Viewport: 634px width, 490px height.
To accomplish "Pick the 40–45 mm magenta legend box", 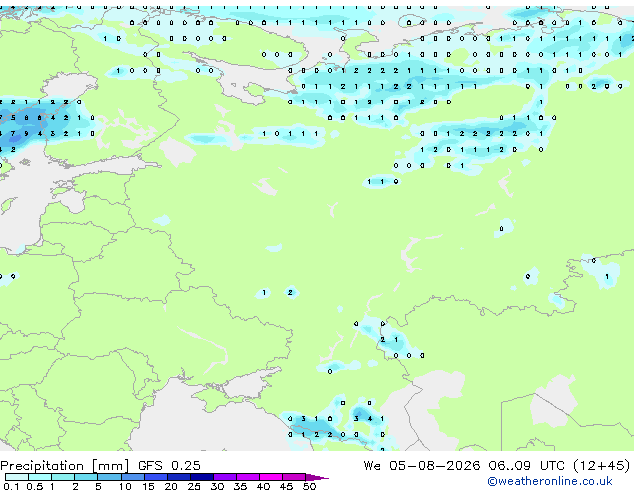I will coord(271,477).
